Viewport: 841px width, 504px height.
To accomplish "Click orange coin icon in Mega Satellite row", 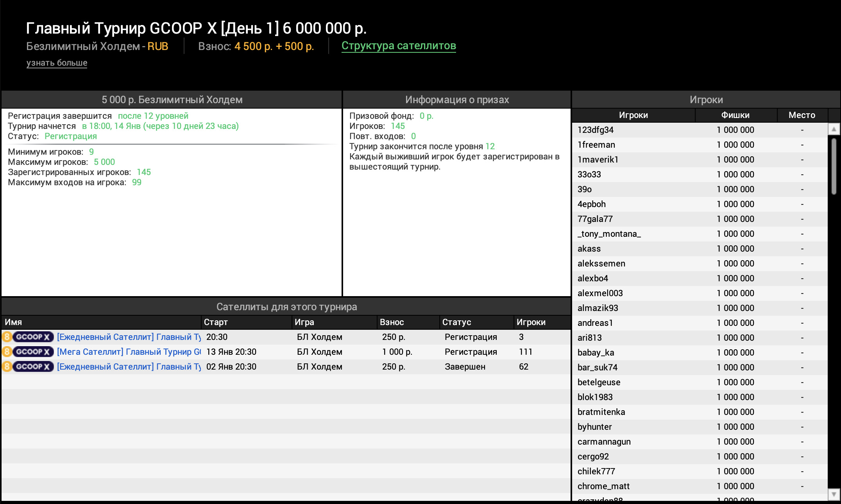I will pos(7,352).
